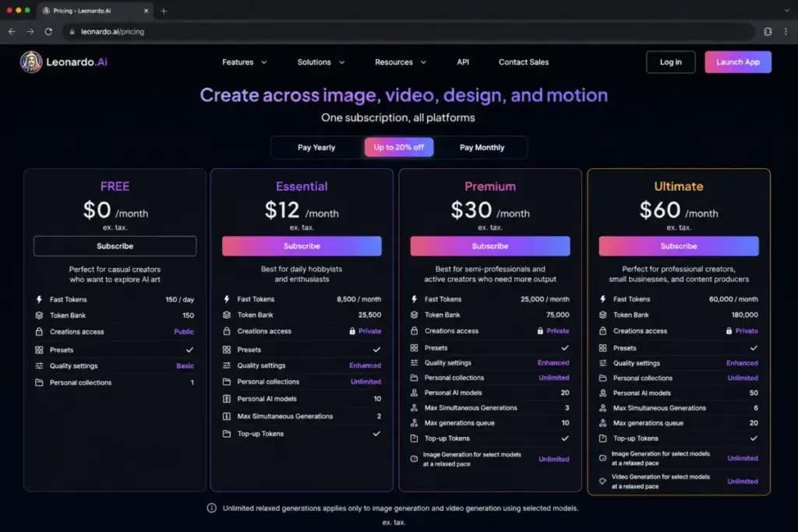Click the Launch App button
Image resolution: width=798 pixels, height=532 pixels.
point(738,62)
